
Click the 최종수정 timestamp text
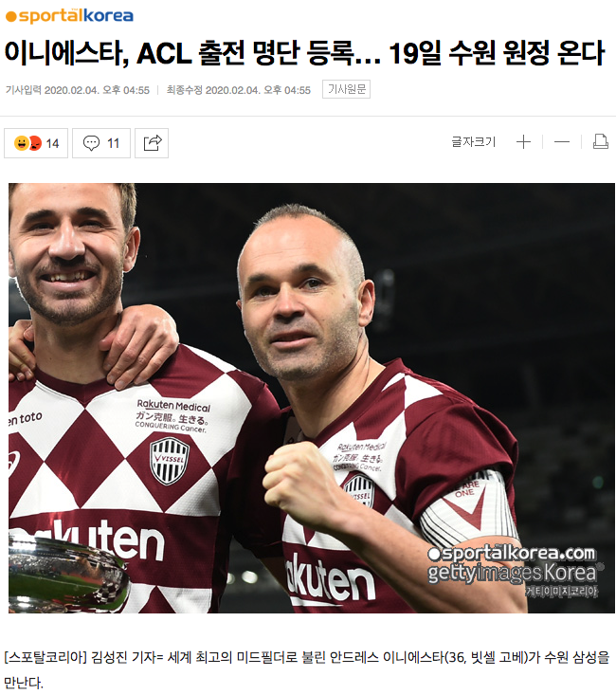point(239,90)
